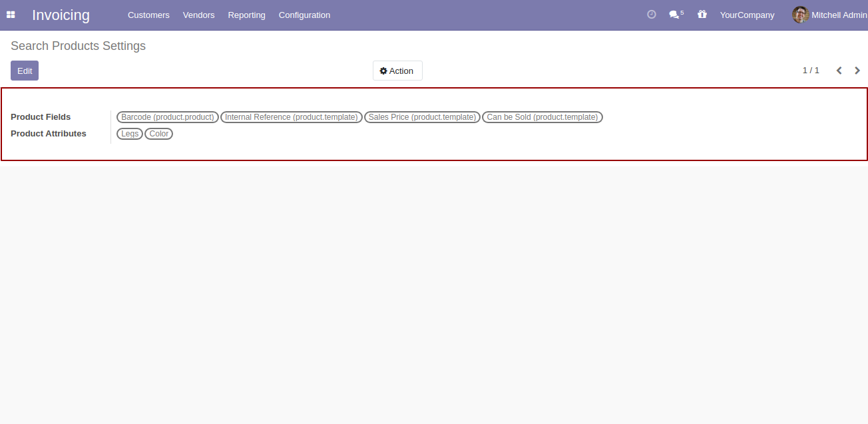Open the Action dropdown
Screen dimensions: 868x424
coord(397,71)
